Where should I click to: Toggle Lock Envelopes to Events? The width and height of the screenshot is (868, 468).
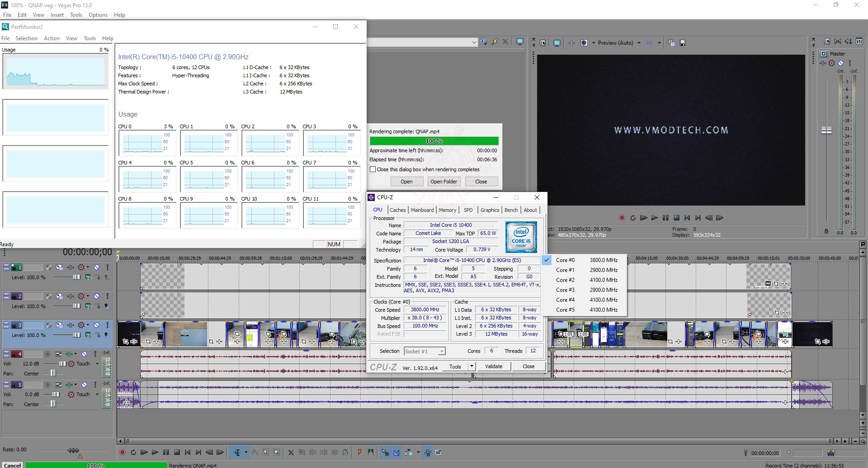pyautogui.click(x=427, y=452)
